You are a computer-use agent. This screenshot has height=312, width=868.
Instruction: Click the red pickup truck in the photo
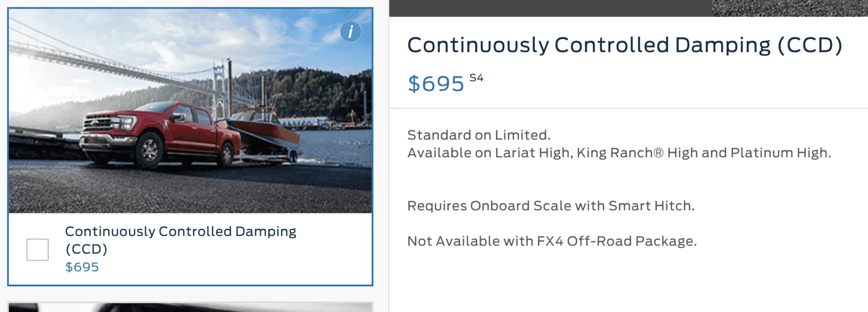[x=155, y=135]
